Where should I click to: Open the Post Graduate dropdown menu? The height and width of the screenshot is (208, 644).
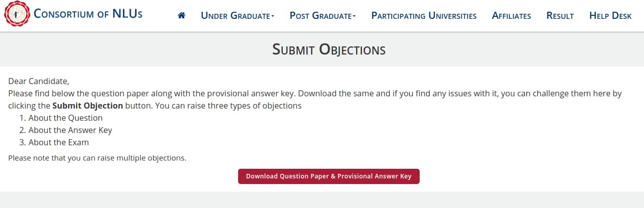coord(322,16)
